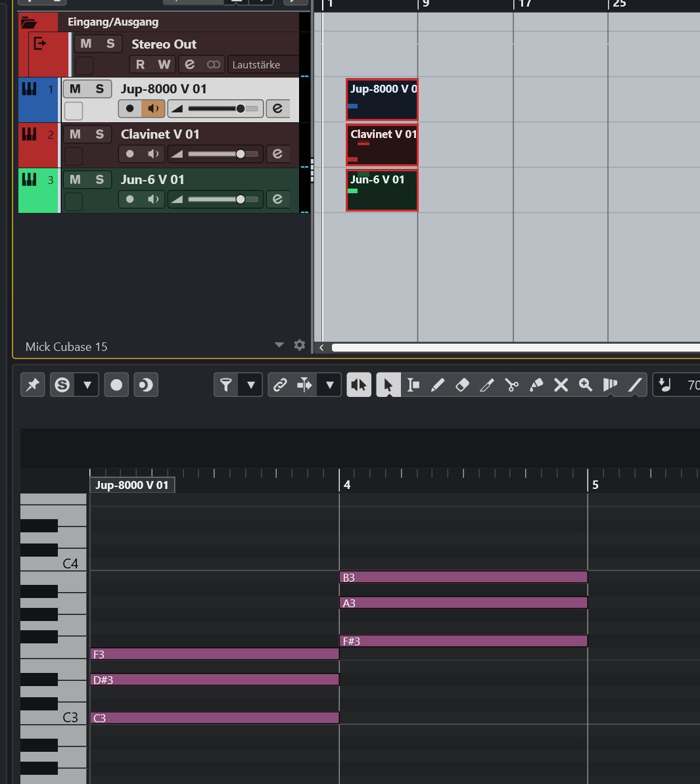
Task: Click the Read automation button on Stereo Out
Action: tap(140, 64)
